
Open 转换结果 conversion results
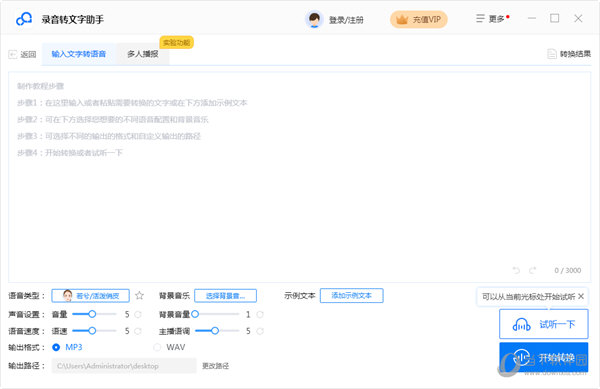click(x=569, y=54)
